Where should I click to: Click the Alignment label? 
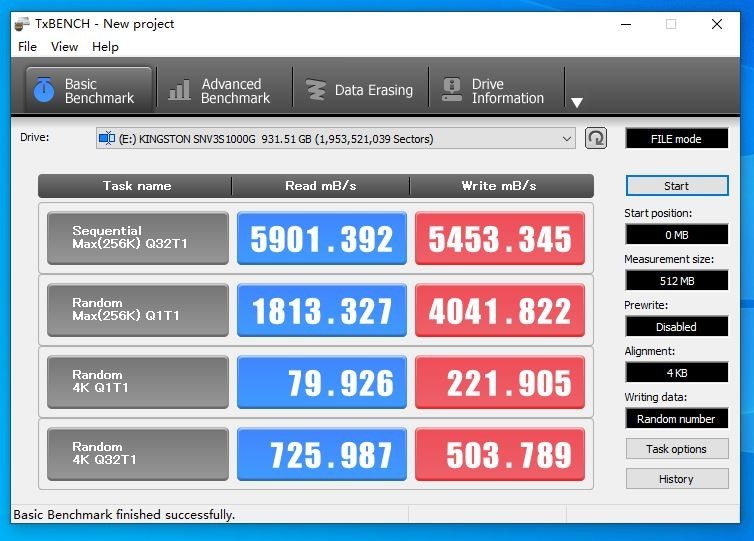(649, 351)
